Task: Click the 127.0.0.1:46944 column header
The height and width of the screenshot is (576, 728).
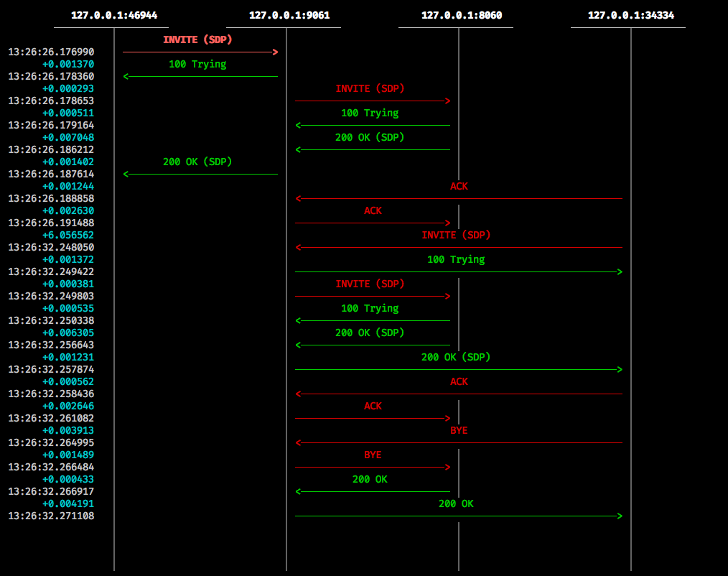Action: [114, 15]
